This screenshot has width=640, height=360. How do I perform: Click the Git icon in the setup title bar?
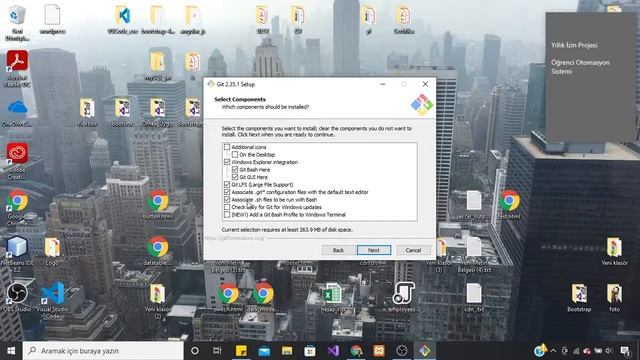click(x=211, y=84)
